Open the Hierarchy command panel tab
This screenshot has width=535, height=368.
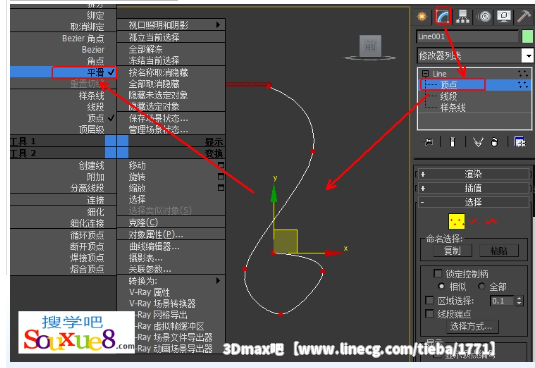(x=463, y=16)
